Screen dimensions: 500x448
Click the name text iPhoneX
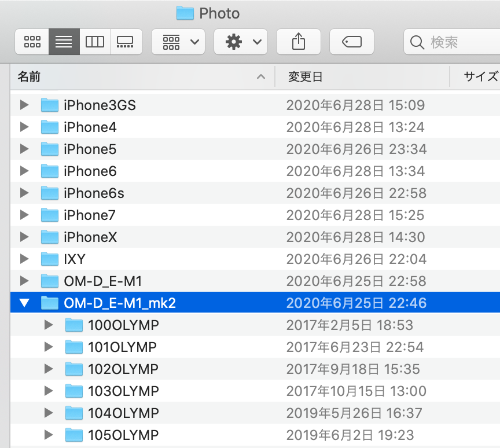click(x=90, y=237)
